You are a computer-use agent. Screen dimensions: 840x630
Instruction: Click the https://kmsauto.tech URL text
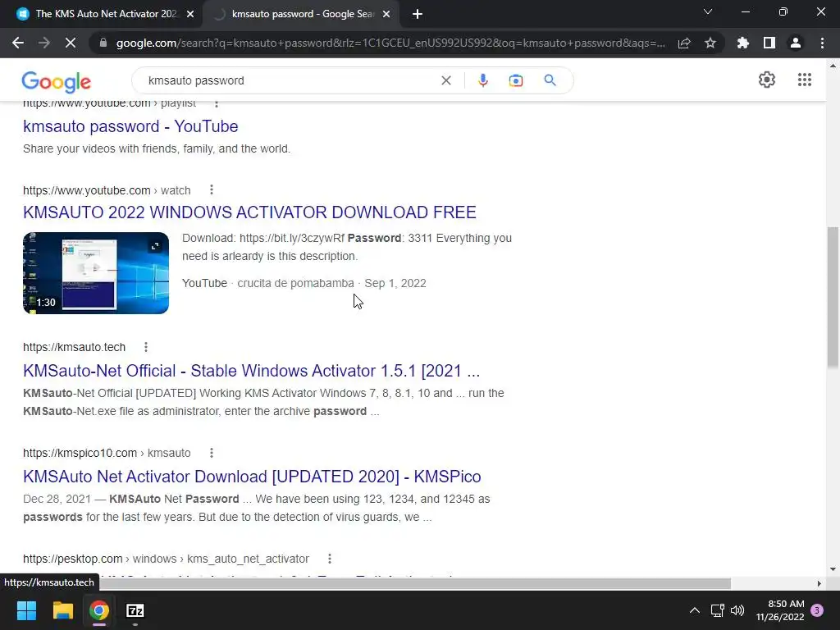pyautogui.click(x=74, y=347)
